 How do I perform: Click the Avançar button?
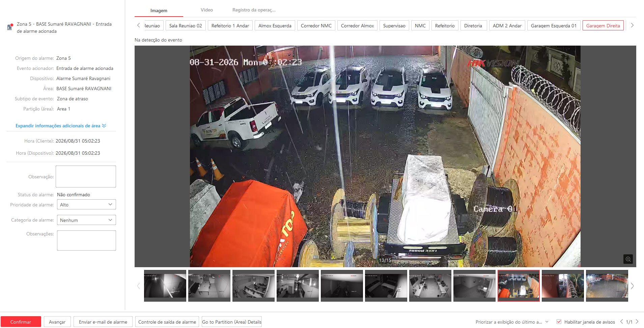pyautogui.click(x=57, y=322)
